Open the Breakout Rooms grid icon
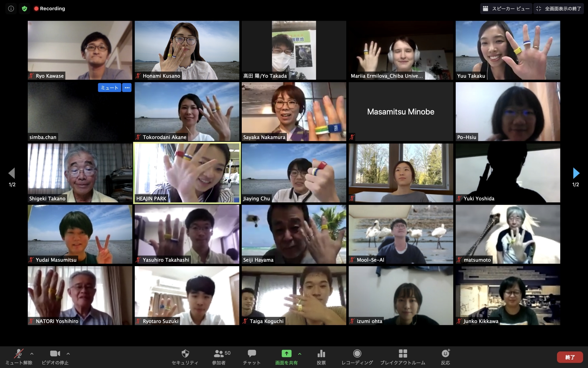The width and height of the screenshot is (588, 368). point(403,353)
